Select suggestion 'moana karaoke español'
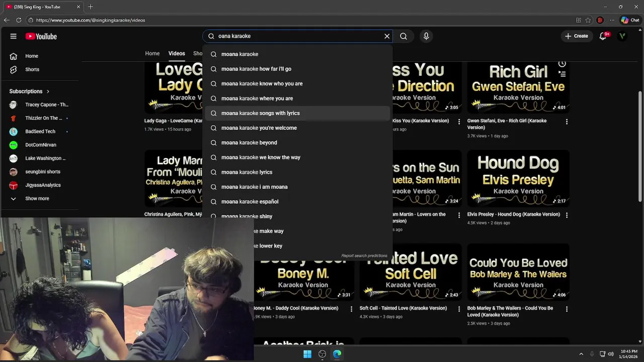Viewport: 644px width, 362px height. coord(297,202)
